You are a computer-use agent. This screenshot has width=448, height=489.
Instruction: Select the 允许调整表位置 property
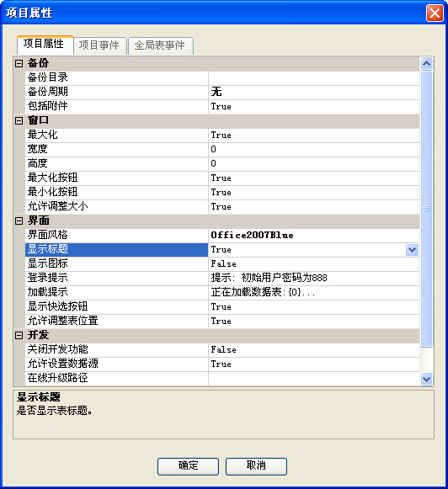click(x=117, y=322)
